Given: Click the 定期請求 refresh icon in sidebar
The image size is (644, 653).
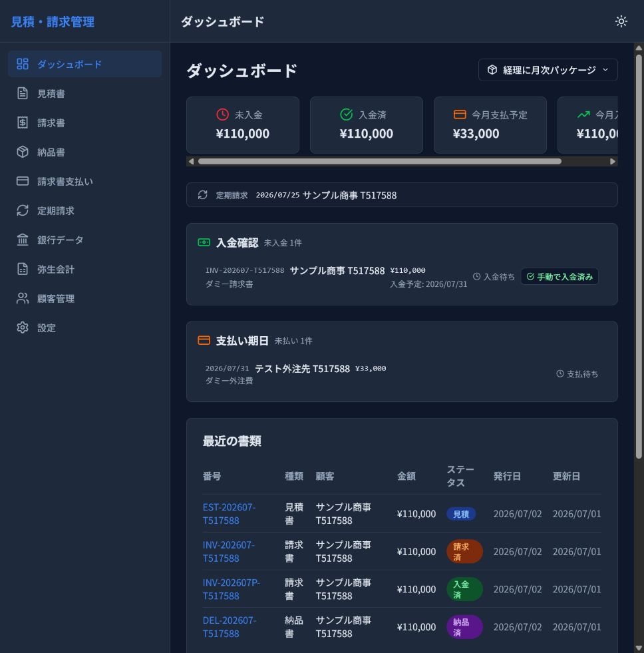Looking at the screenshot, I should 23,210.
